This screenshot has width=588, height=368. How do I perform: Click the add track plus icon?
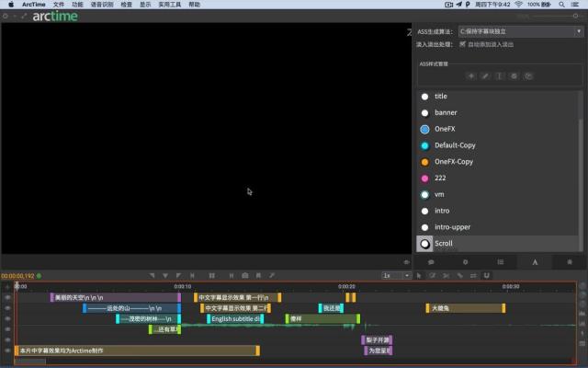[7, 286]
